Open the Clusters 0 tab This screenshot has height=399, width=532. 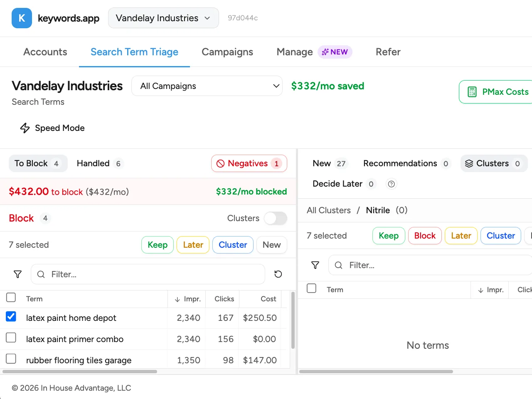point(494,163)
